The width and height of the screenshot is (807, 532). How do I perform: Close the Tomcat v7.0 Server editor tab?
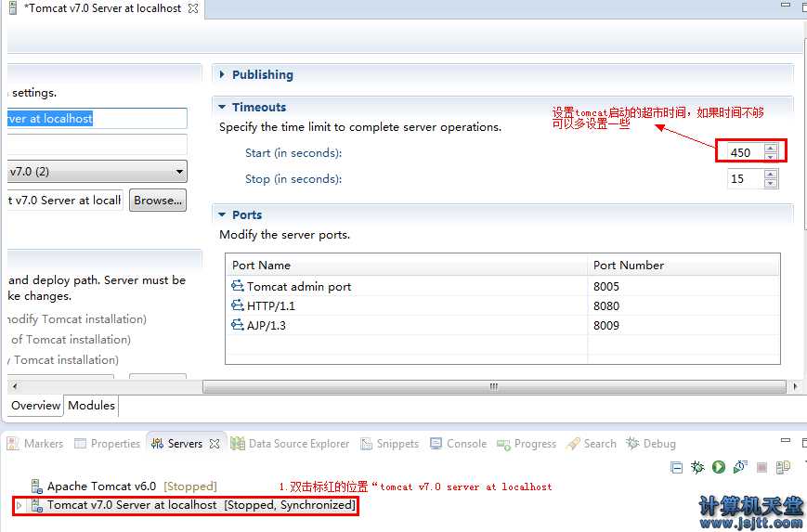coord(193,8)
